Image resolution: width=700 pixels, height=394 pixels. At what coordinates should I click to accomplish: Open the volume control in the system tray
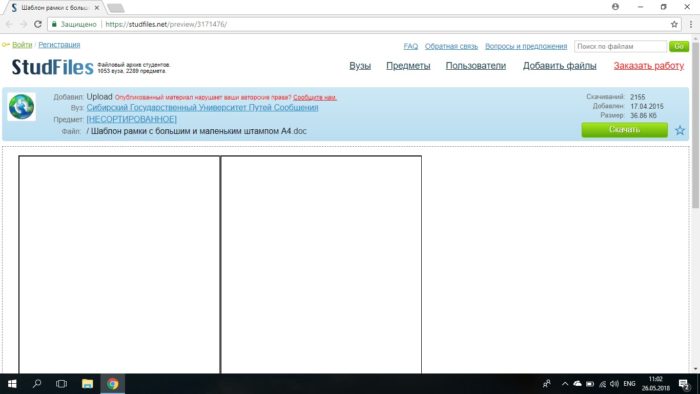click(x=615, y=384)
